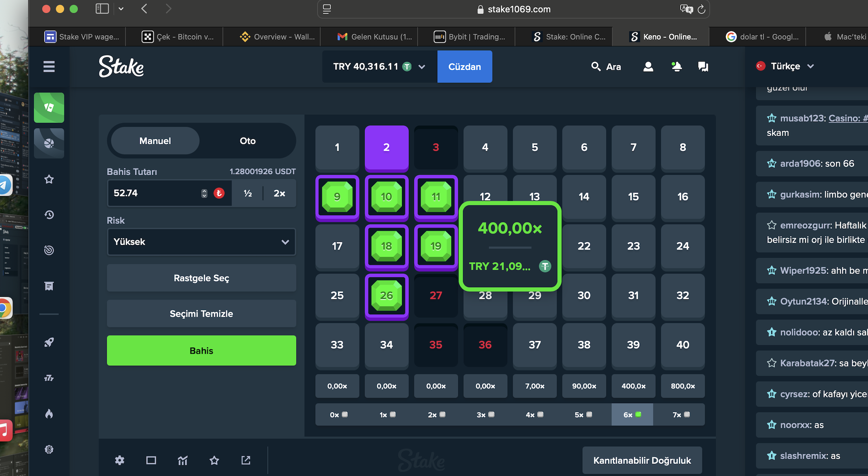Open Recent history clock icon in sidebar
868x476 pixels.
[x=49, y=215]
